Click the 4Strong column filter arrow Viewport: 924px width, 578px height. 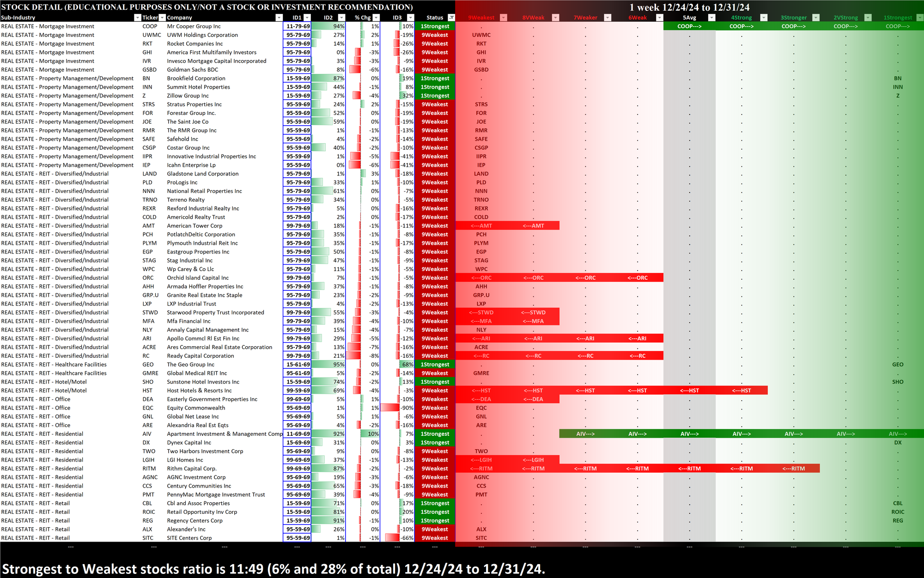[x=764, y=18]
